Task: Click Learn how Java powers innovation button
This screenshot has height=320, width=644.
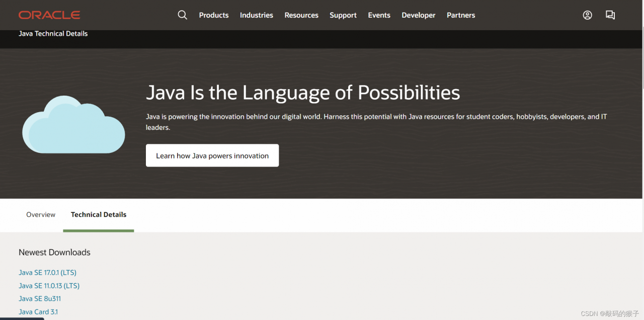Action: coord(212,155)
